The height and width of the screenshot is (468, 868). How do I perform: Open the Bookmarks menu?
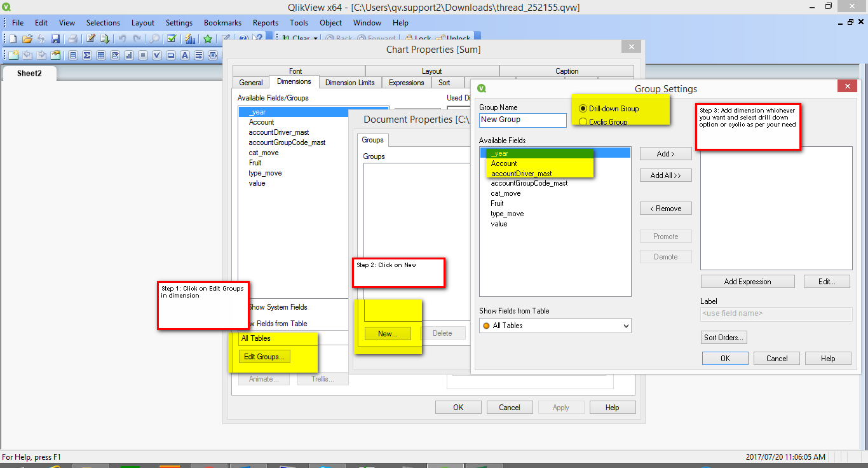click(222, 23)
